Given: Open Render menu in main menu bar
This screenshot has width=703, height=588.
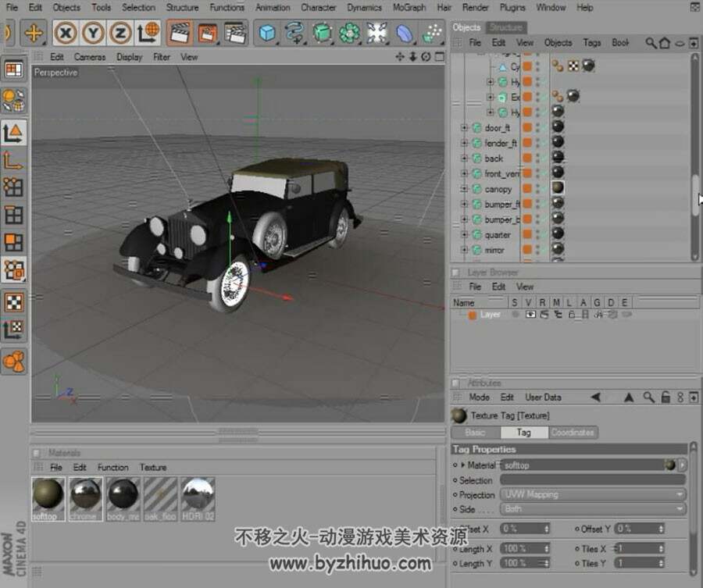Looking at the screenshot, I should tap(475, 8).
